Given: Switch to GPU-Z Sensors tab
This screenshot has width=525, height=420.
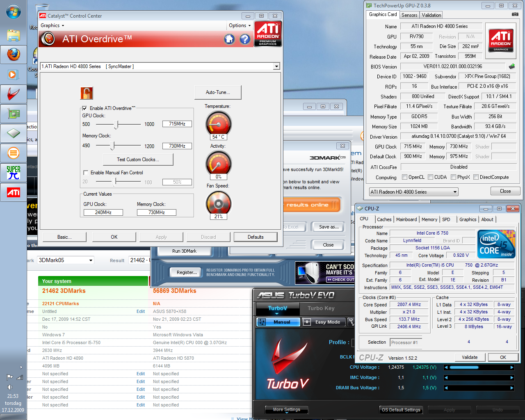Looking at the screenshot, I should click(x=409, y=15).
